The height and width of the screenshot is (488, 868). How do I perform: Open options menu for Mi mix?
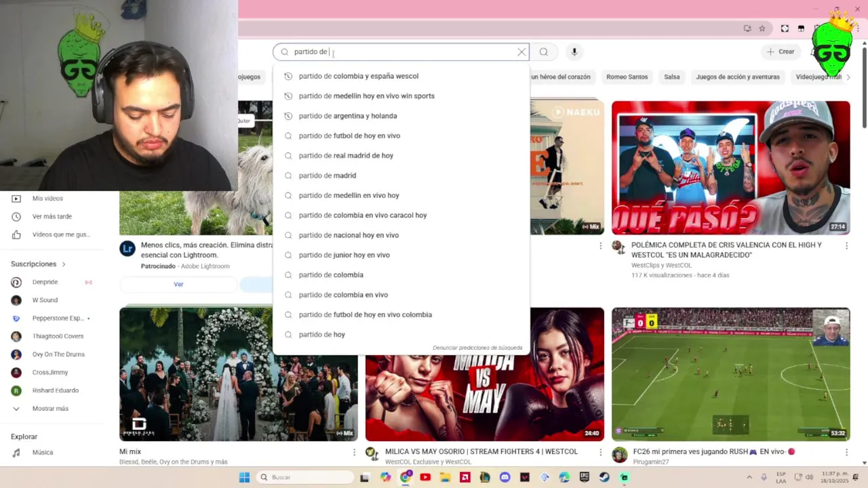[354, 452]
